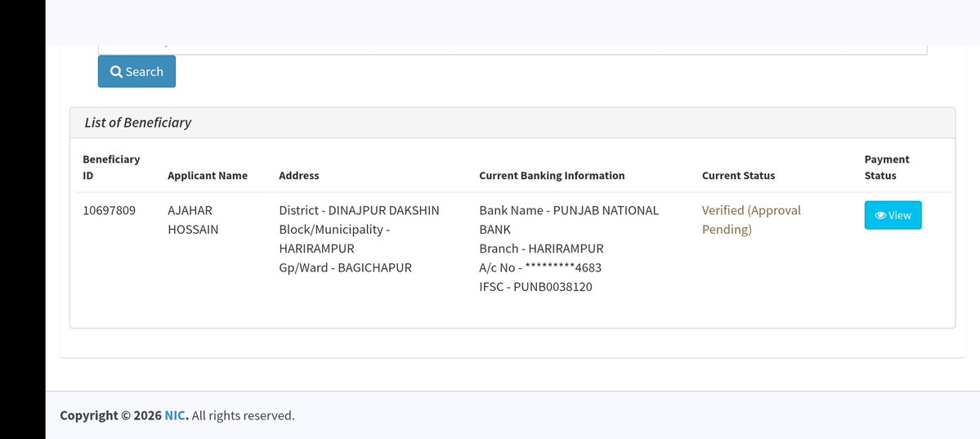Click the Gp/Ward - BAGICHAPUR text
The image size is (980, 439).
345,267
